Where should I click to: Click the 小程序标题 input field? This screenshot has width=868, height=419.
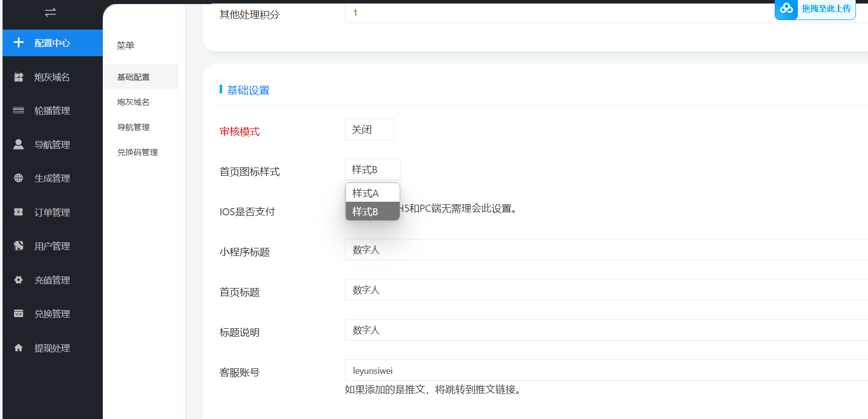pyautogui.click(x=606, y=250)
